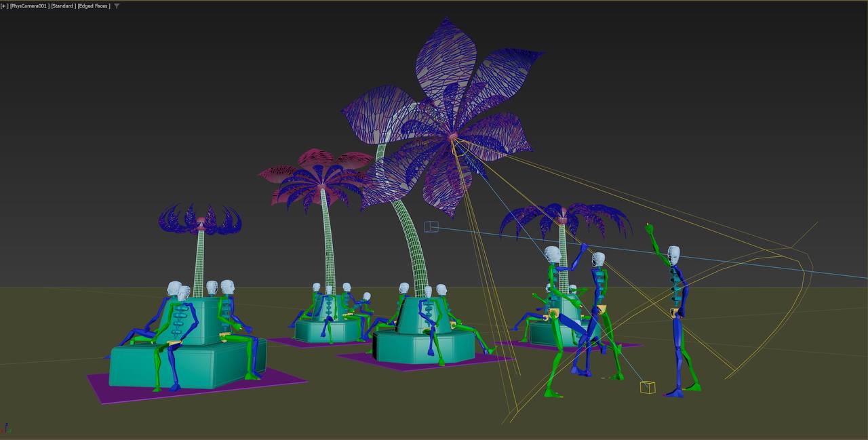
Task: Open the Standard shading label menu
Action: 62,6
